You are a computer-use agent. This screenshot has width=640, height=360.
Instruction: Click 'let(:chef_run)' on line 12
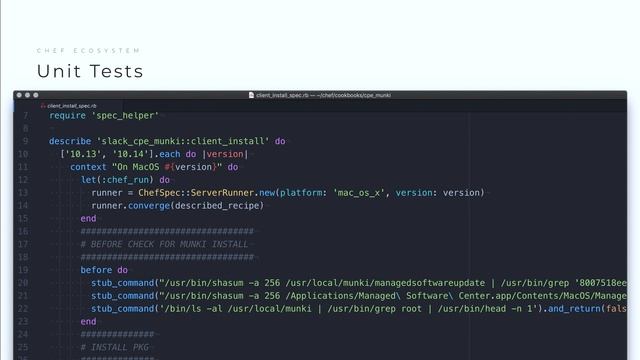click(117, 180)
